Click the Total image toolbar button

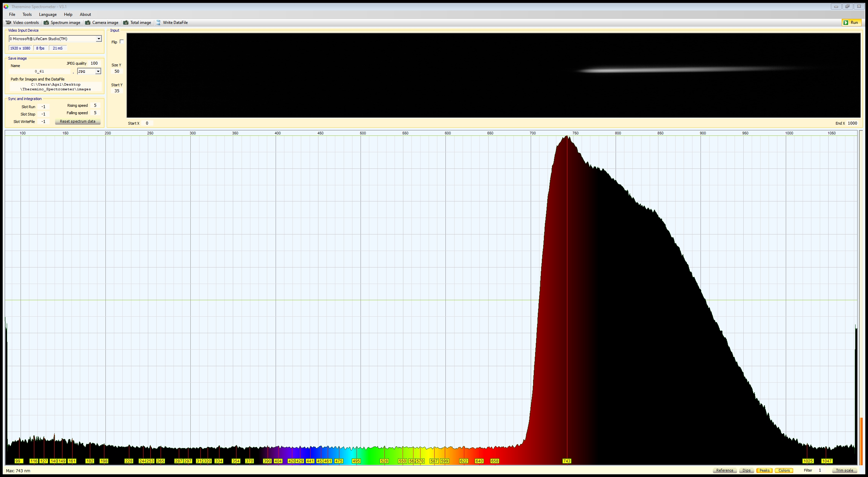[x=137, y=23]
